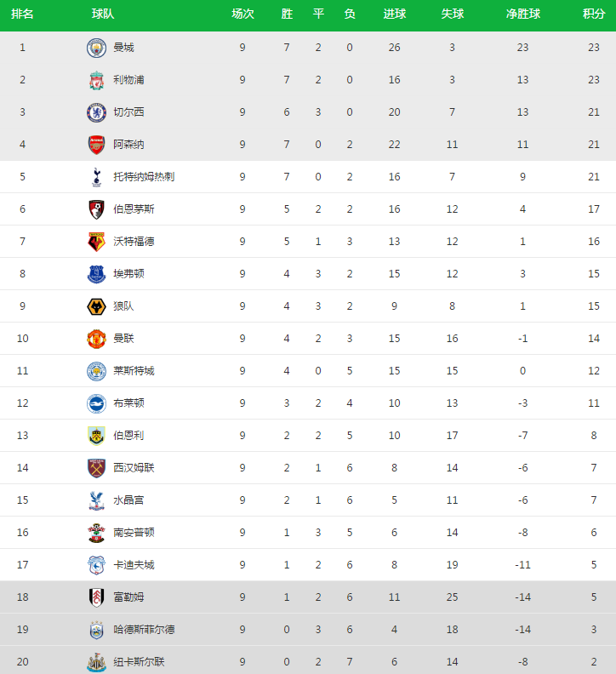Click the Chelsea club crest

click(96, 112)
